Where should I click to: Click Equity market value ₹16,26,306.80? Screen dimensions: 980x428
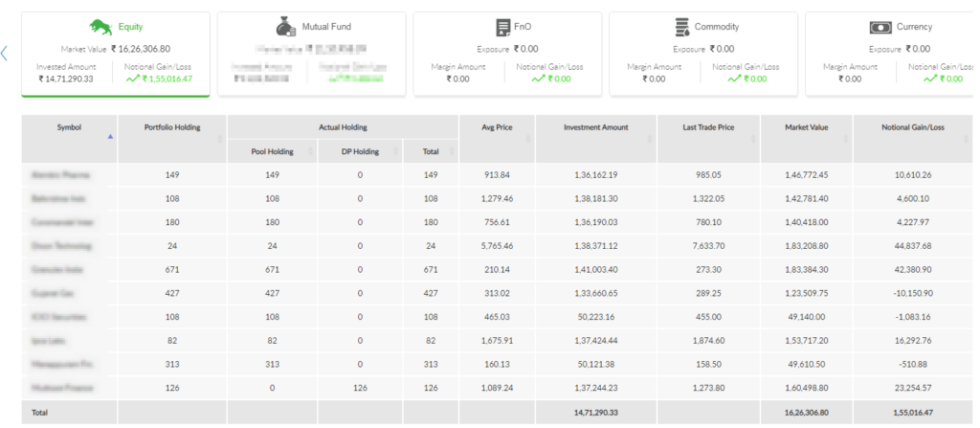click(141, 49)
